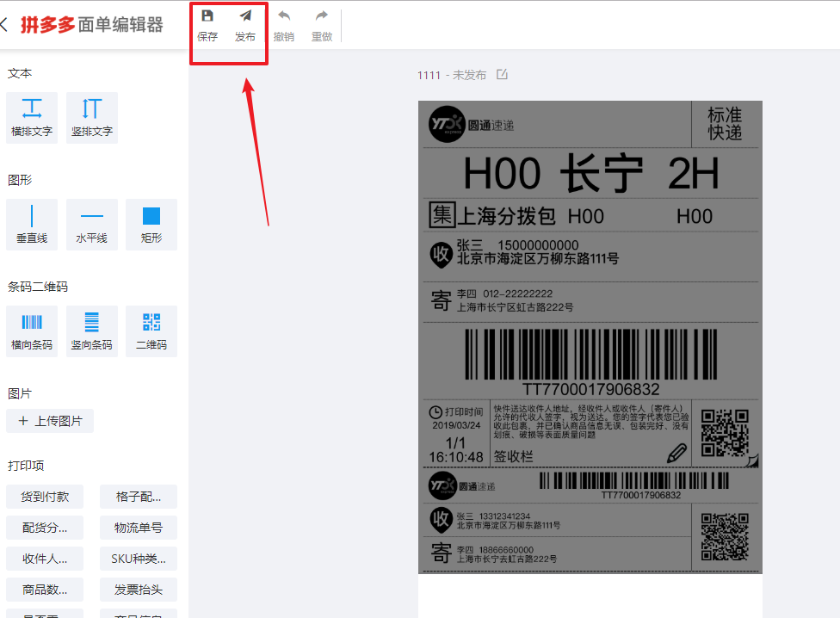
Task: Add 横向条码 horizontal barcode
Action: [x=32, y=331]
